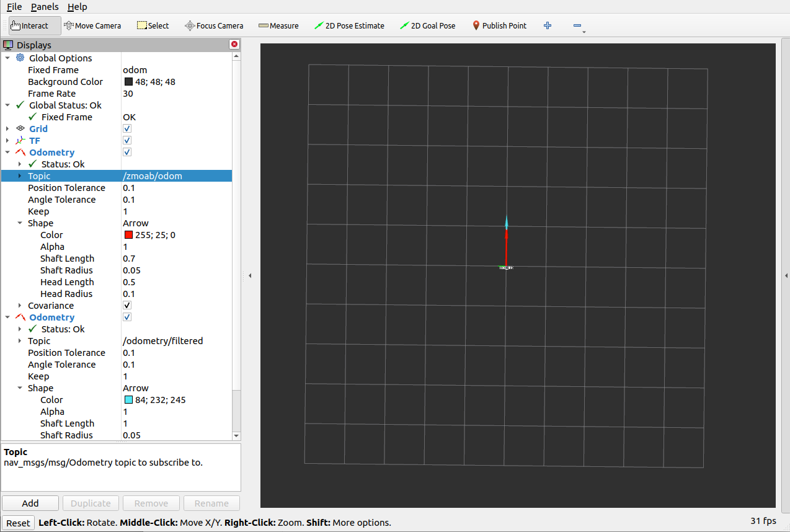Click the /zmoab/odom Odometry display icon

pyautogui.click(x=20, y=152)
